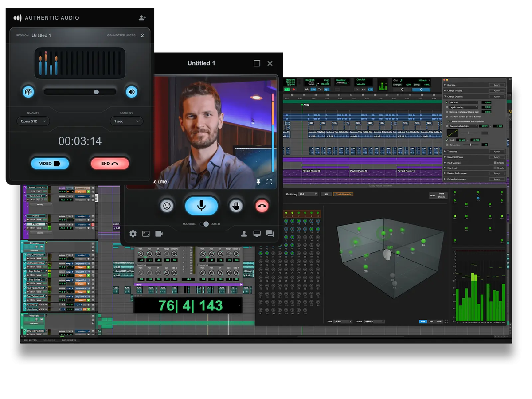Open the chat bubbles icon
Viewport: 532px width, 399px height.
pos(270,234)
